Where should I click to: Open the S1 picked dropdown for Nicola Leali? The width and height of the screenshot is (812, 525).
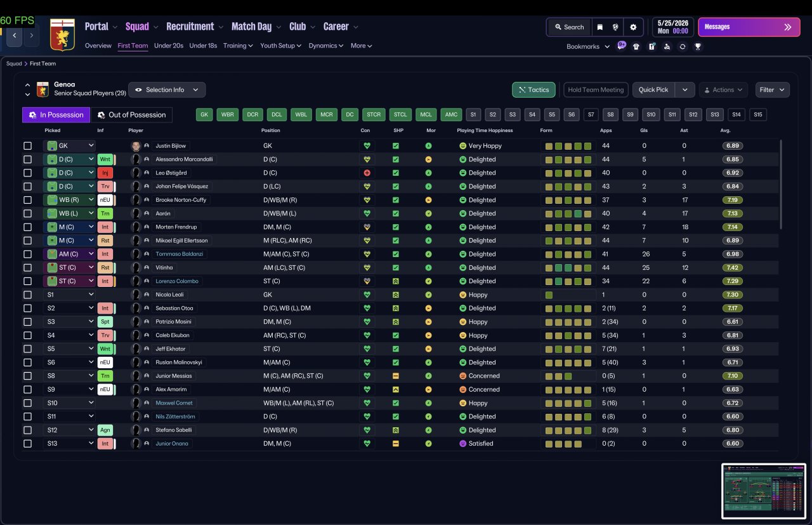point(69,295)
